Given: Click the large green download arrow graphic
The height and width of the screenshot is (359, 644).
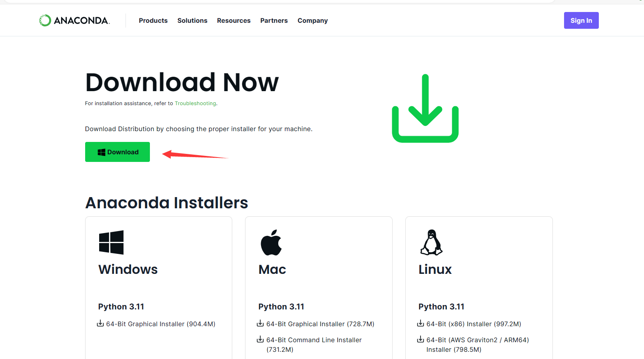Looking at the screenshot, I should click(425, 108).
